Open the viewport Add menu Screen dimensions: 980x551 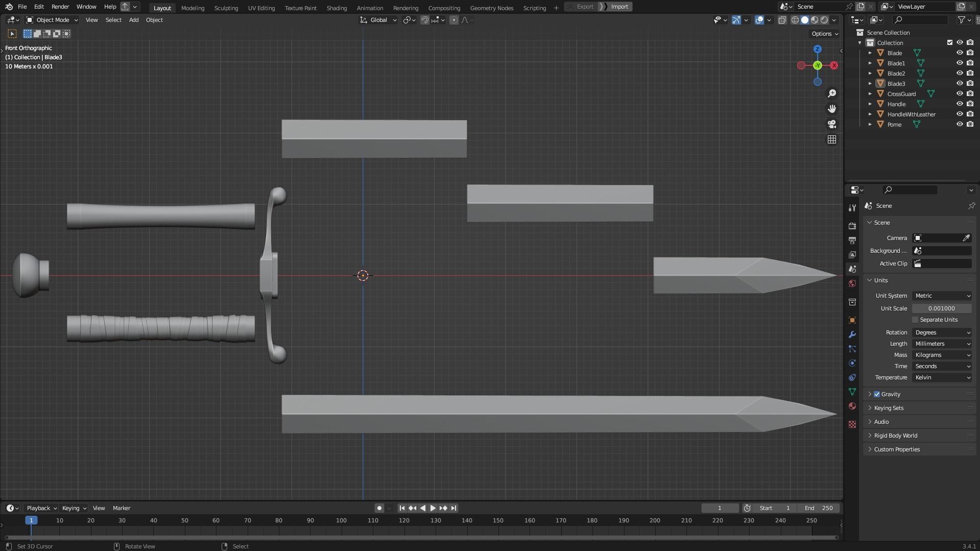134,20
